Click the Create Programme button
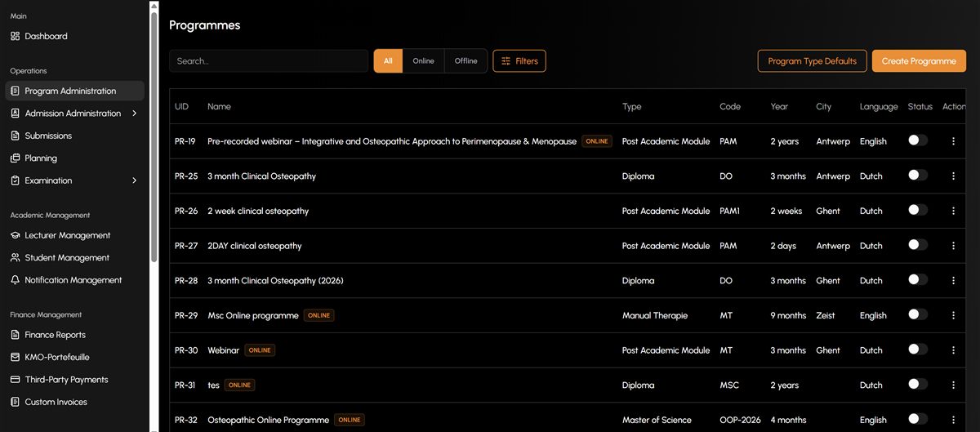Viewport: 980px width, 432px height. click(x=919, y=61)
